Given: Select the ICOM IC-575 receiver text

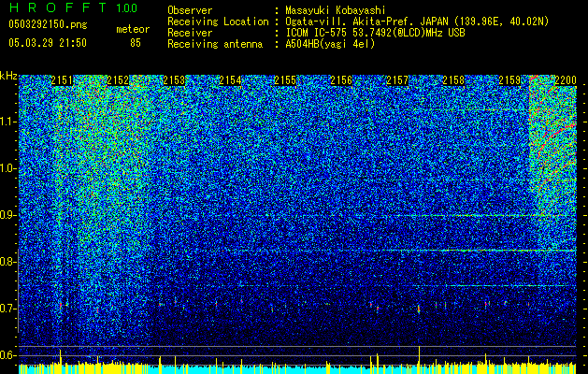Looking at the screenshot, I should click(375, 33).
